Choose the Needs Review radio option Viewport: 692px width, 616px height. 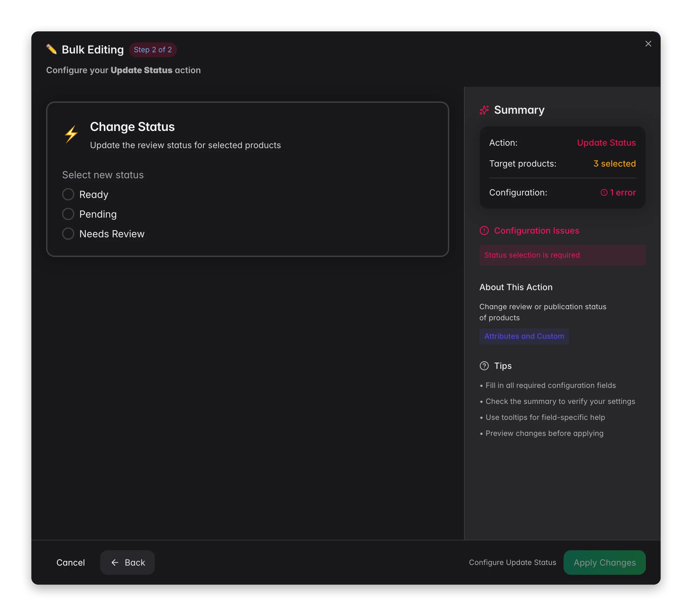click(68, 234)
